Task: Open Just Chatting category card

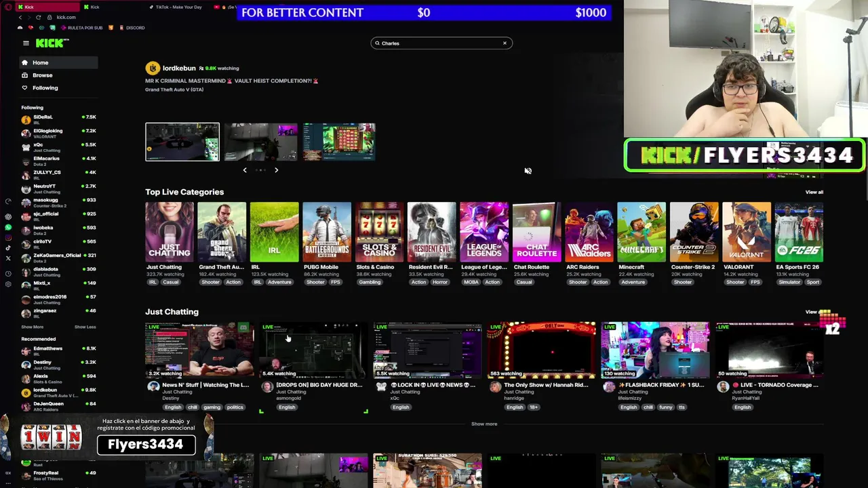Action: coord(170,232)
